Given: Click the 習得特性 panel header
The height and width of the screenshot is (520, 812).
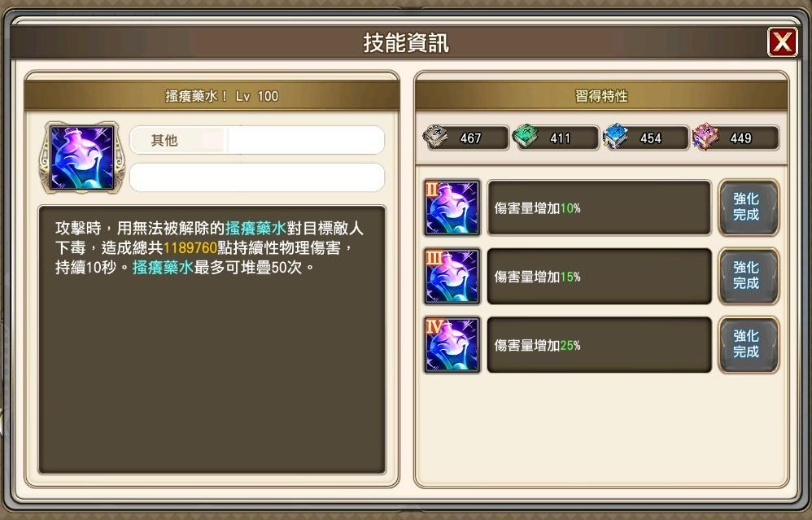Looking at the screenshot, I should pos(601,96).
